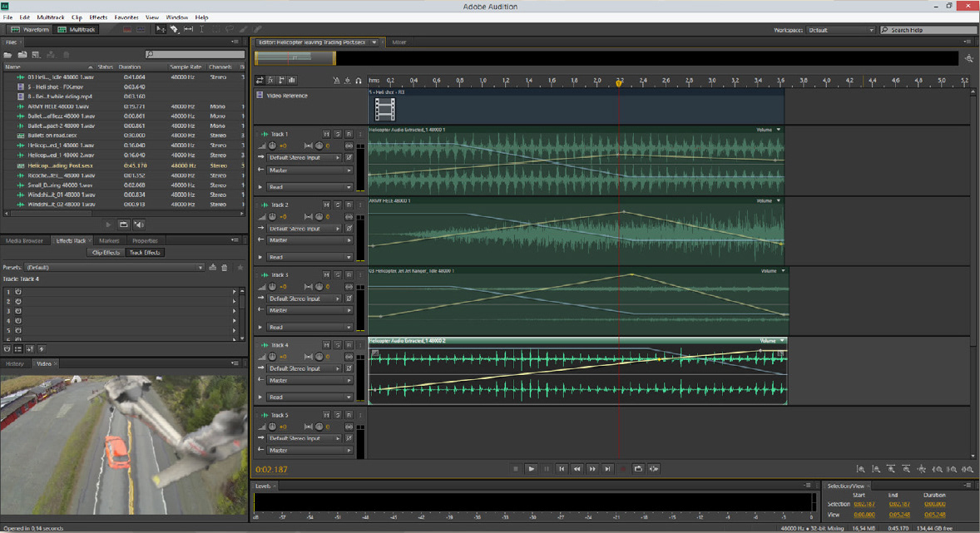Click the Track Effects button
This screenshot has width=980, height=533.
click(145, 253)
